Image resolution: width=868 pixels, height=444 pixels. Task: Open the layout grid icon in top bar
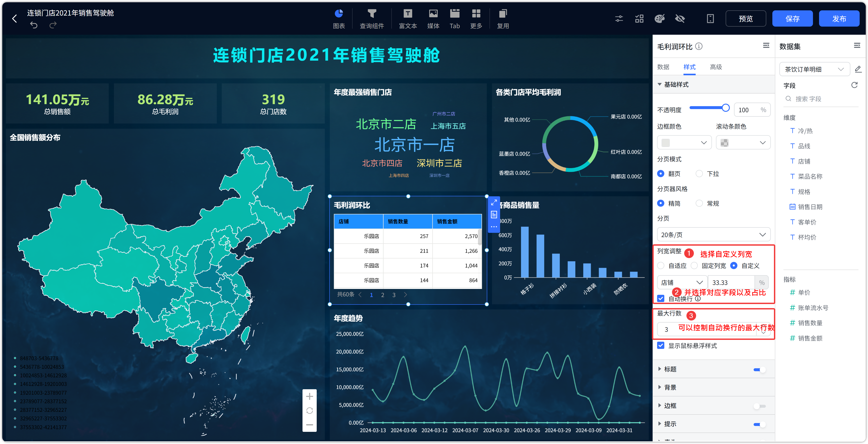coord(639,18)
